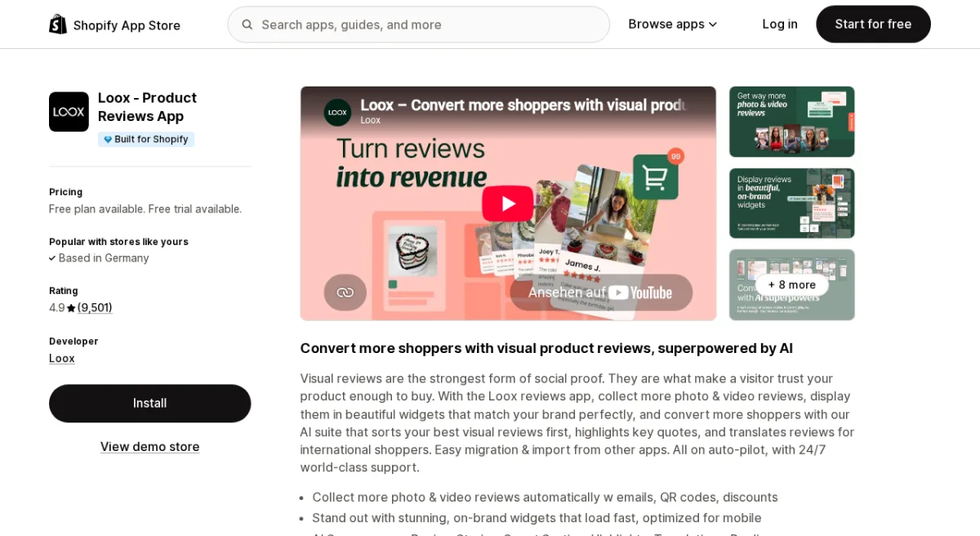Install the Loox app
980x536 pixels.
(150, 404)
